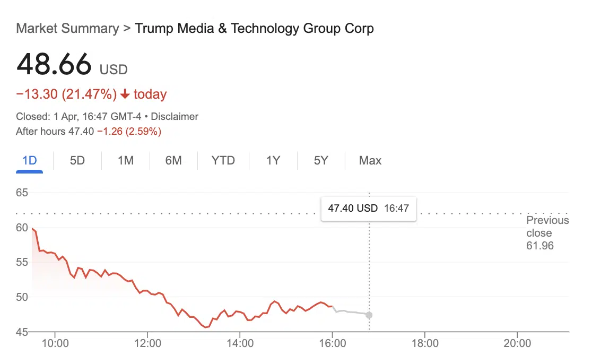This screenshot has width=592, height=364.
Task: Select the YTD tab
Action: 223,161
